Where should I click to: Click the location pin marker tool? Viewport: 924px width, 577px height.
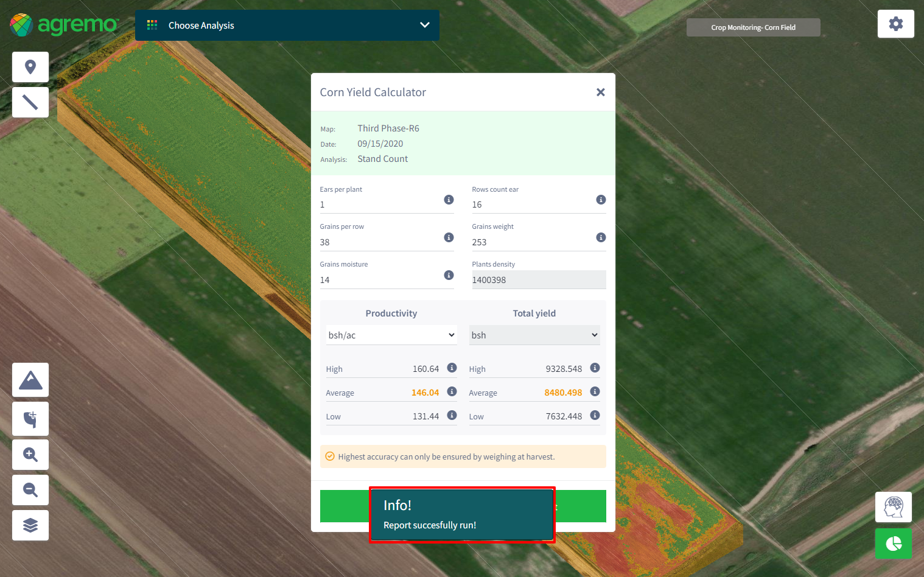[x=30, y=67]
